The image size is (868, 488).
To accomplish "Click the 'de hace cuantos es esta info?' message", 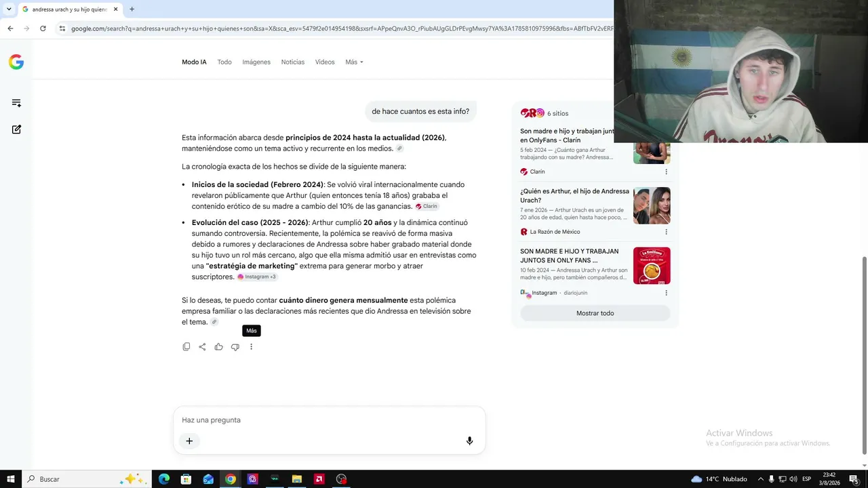I will pos(420,111).
